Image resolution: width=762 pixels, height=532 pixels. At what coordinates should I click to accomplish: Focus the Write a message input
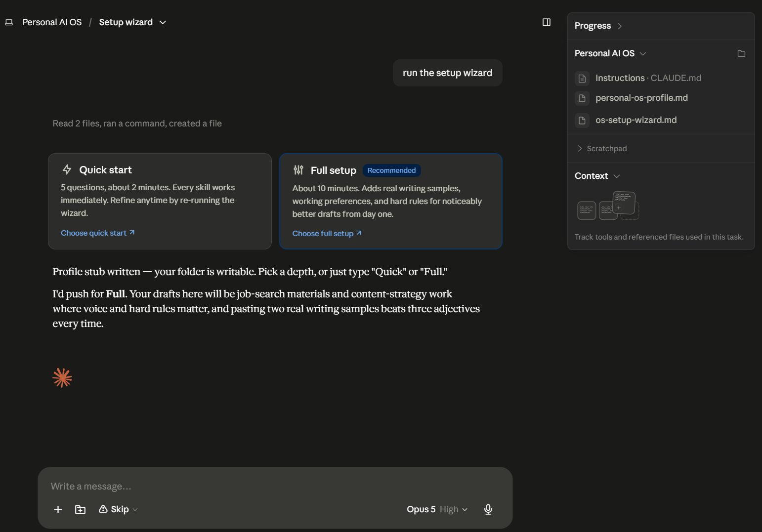tap(275, 487)
